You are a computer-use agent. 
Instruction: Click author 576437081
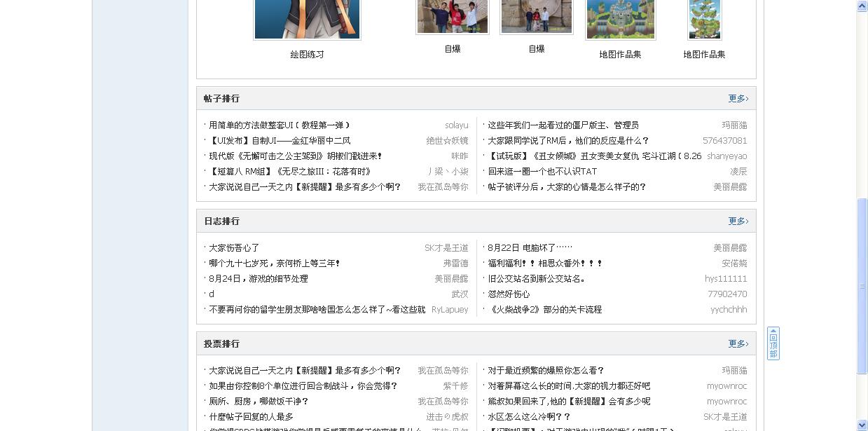[725, 141]
